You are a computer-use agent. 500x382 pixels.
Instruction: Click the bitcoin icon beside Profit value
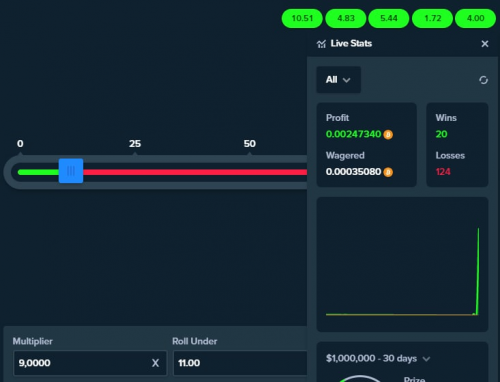388,134
